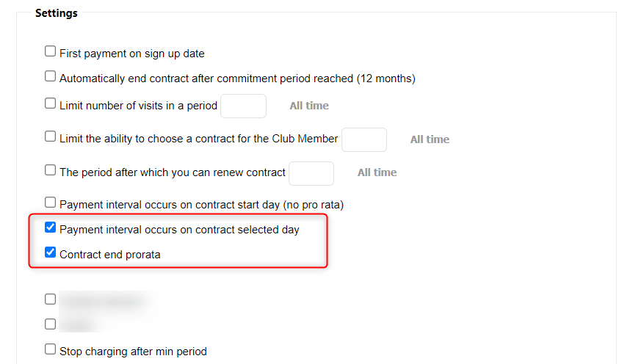Screen dimensions: 622x364
Task: Enable First payment on sign up date checkbox
Action: click(x=50, y=52)
